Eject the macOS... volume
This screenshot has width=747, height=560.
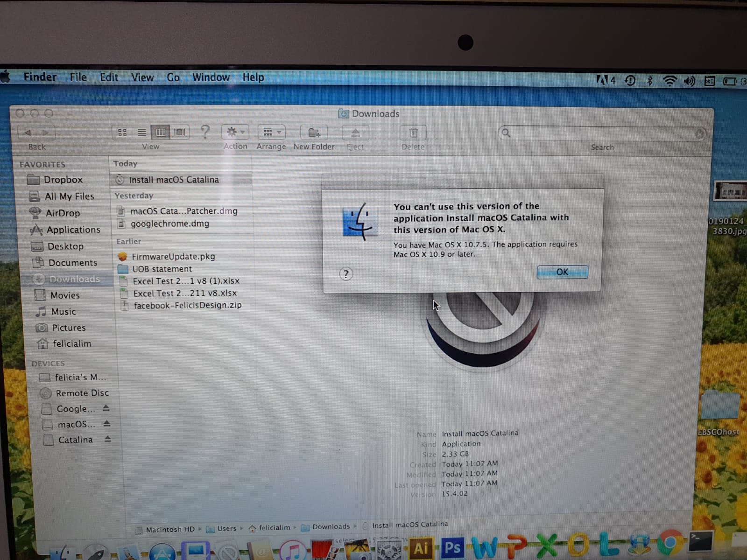(107, 424)
